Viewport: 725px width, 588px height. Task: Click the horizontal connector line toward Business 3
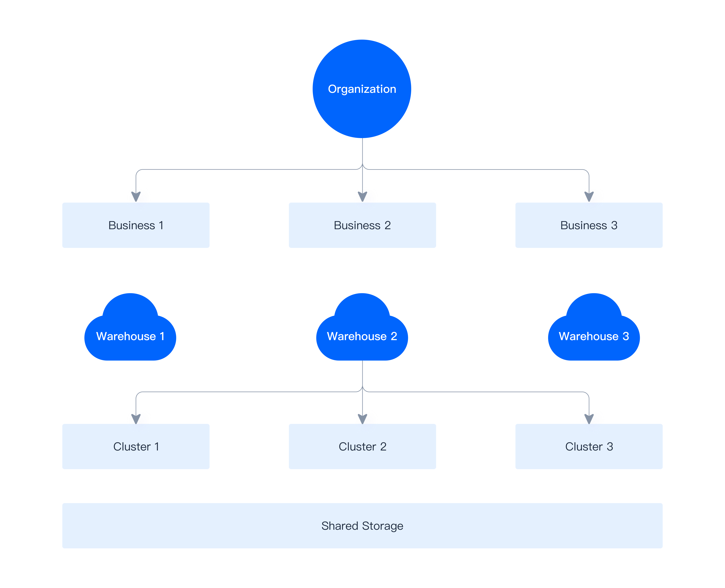(474, 169)
